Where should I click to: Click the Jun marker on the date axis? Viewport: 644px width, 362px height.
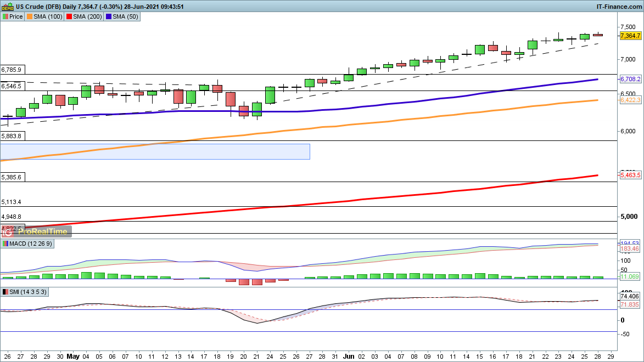[x=347, y=356]
